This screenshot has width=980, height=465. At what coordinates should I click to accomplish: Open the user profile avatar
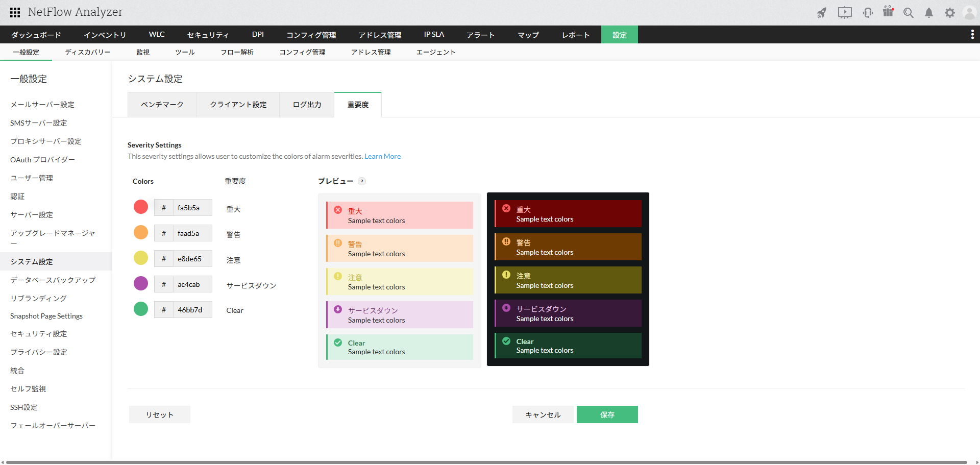pyautogui.click(x=969, y=13)
